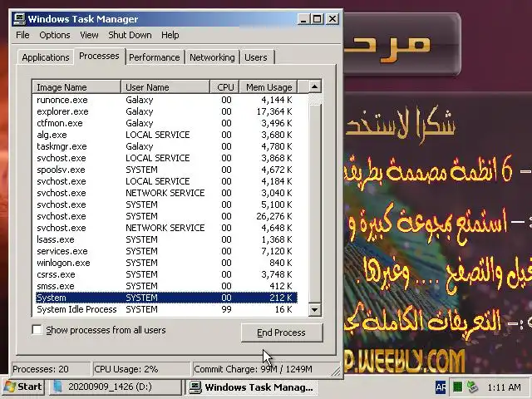The height and width of the screenshot is (399, 532).
Task: Select svchost.exe using 3,040 K memory
Action: tap(166, 193)
